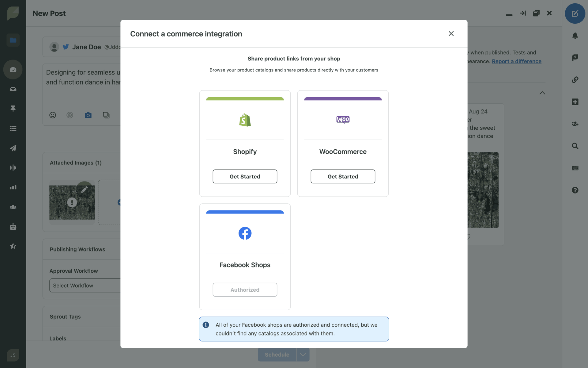Click the info icon in the Facebook notice

pos(206,325)
